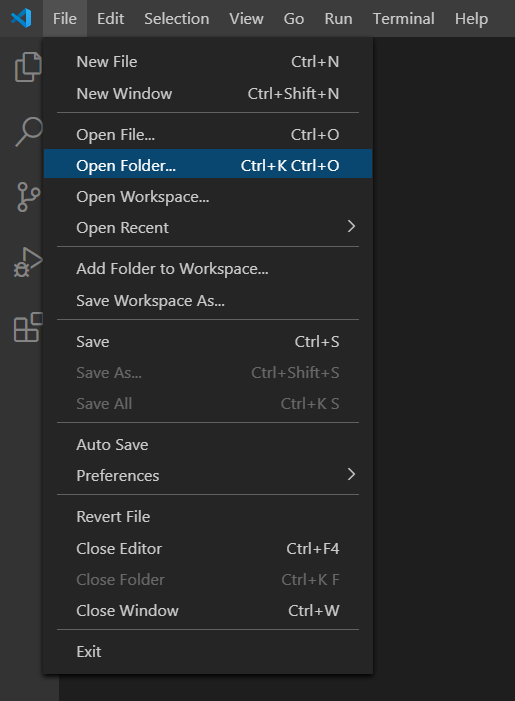
Task: Expand the Preferences submenu
Action: tap(208, 476)
